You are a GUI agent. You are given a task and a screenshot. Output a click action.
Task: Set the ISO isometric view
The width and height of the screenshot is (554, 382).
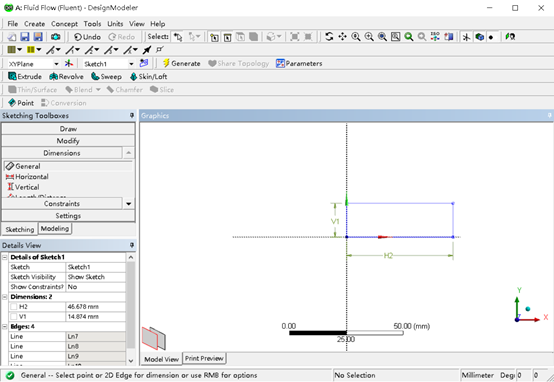click(435, 37)
